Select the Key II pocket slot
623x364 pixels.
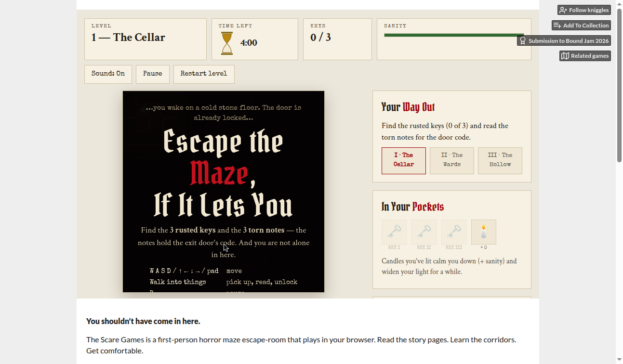424,232
